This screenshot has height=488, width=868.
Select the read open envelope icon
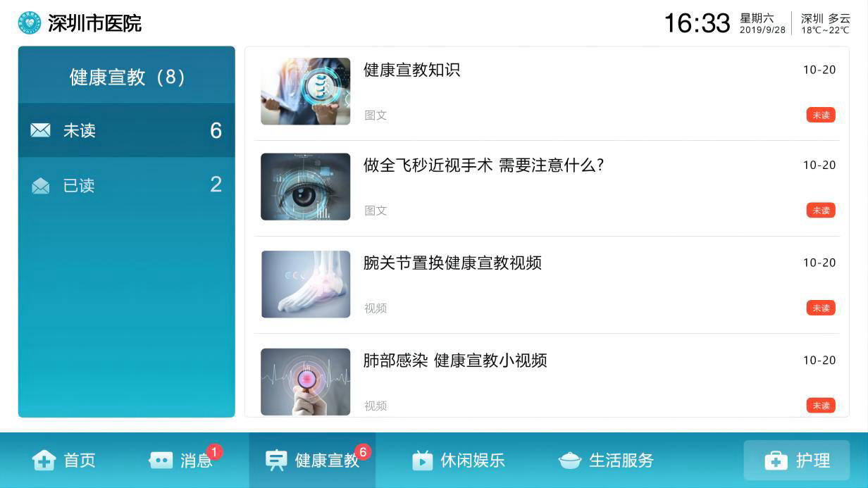tap(40, 185)
